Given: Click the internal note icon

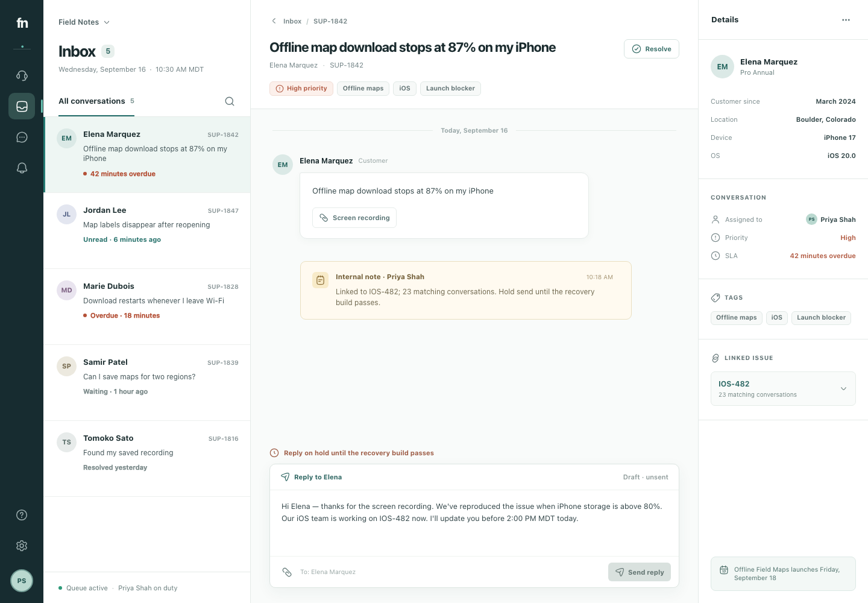Looking at the screenshot, I should point(320,280).
